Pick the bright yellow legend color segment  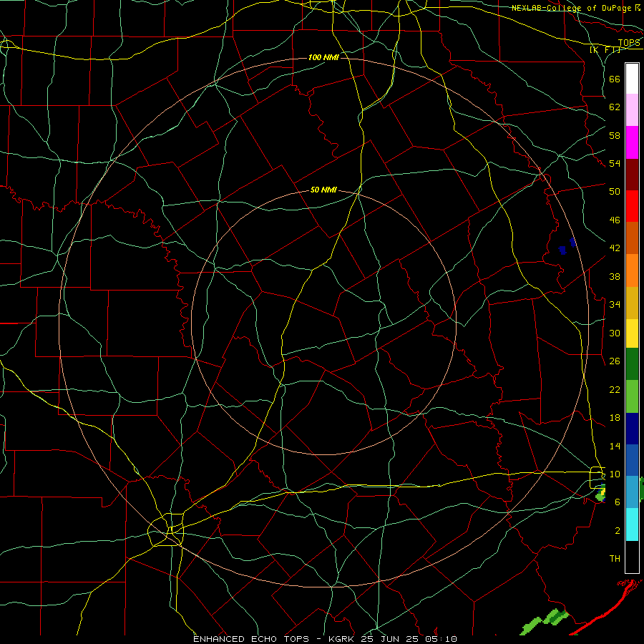(632, 333)
